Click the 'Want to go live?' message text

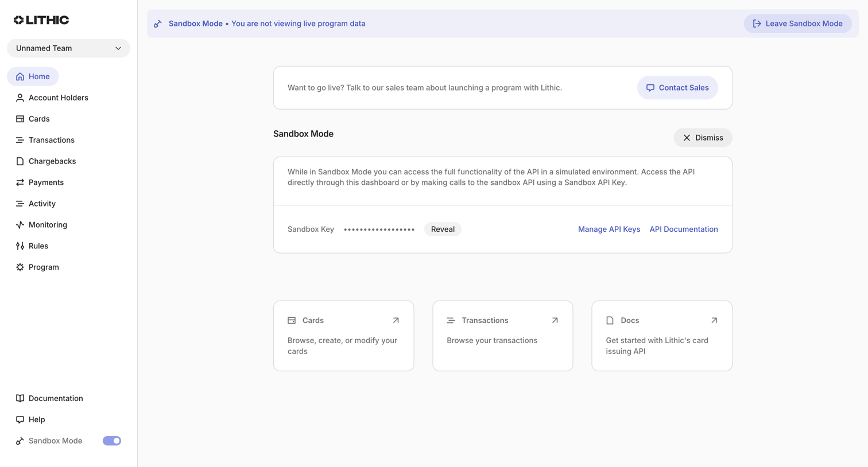click(x=425, y=88)
